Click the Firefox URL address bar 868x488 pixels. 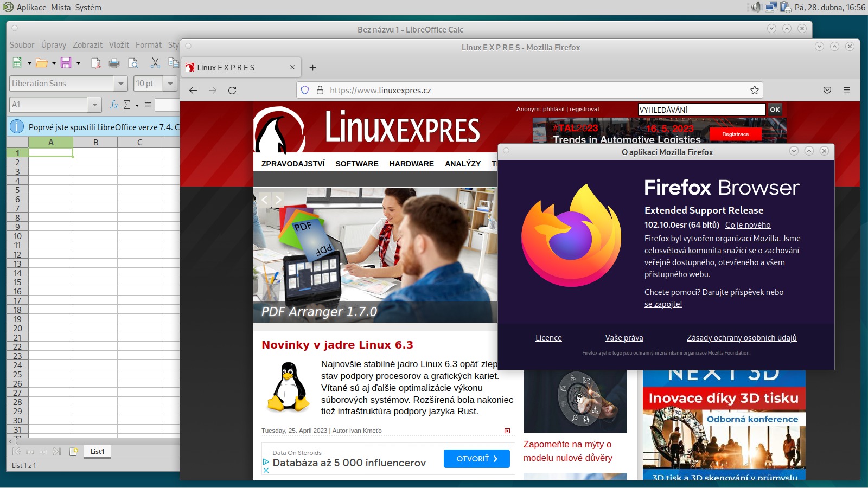(x=529, y=90)
